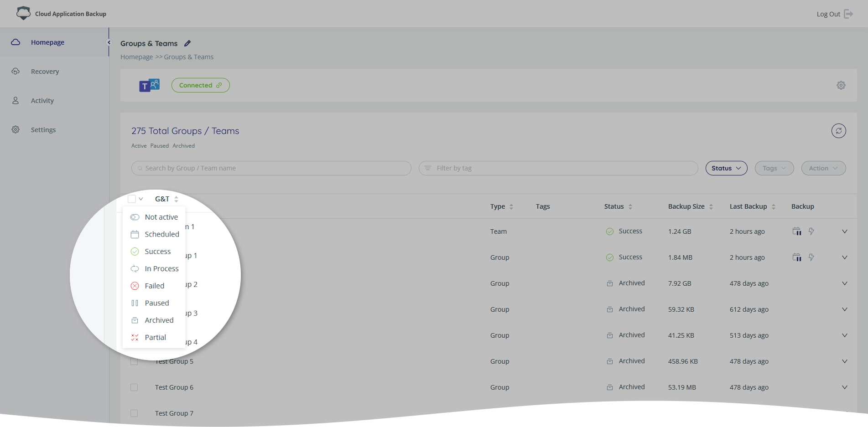This screenshot has width=868, height=427.
Task: Click the Homepage breadcrumb link
Action: coord(136,57)
